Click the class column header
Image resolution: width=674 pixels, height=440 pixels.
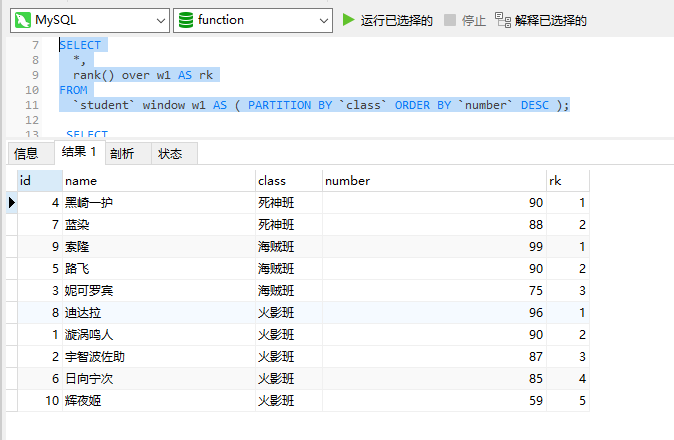click(289, 181)
